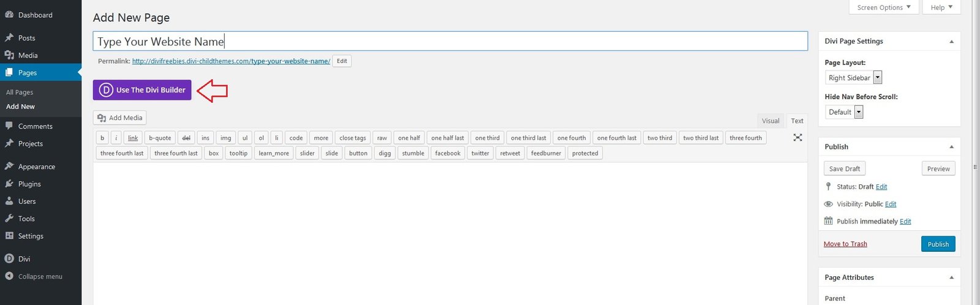This screenshot has height=305, width=980.
Task: Collapse the Publish panel
Action: pyautogui.click(x=951, y=147)
